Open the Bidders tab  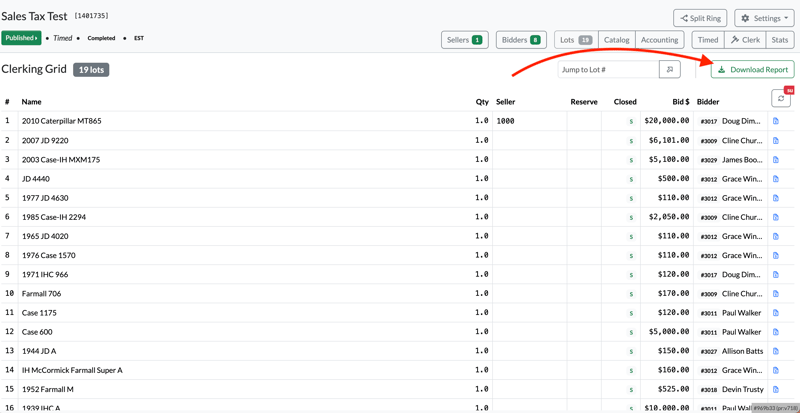pyautogui.click(x=521, y=40)
